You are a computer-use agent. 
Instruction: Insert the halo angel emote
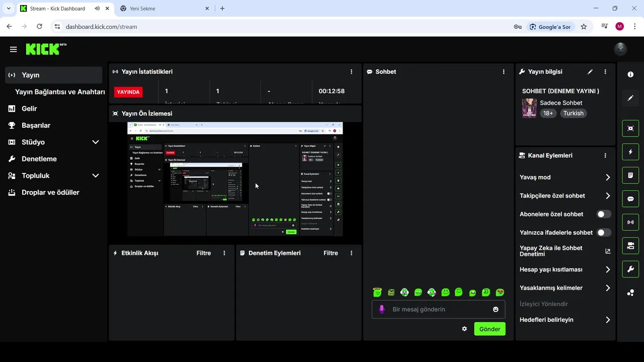[x=377, y=292]
